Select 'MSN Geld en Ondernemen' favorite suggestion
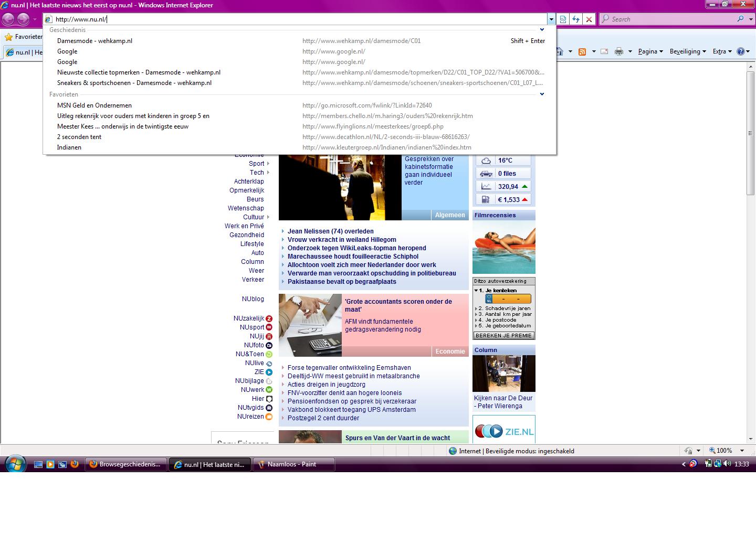This screenshot has height=554, width=756. 300,105
